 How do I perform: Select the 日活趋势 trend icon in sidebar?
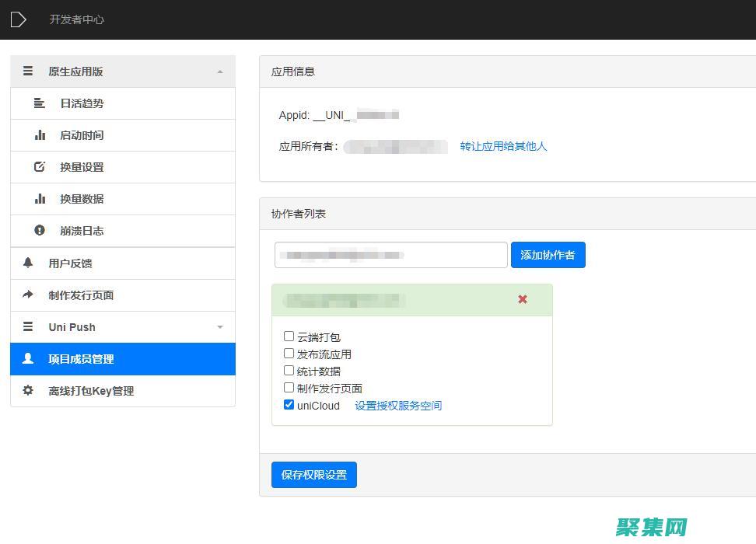click(40, 103)
